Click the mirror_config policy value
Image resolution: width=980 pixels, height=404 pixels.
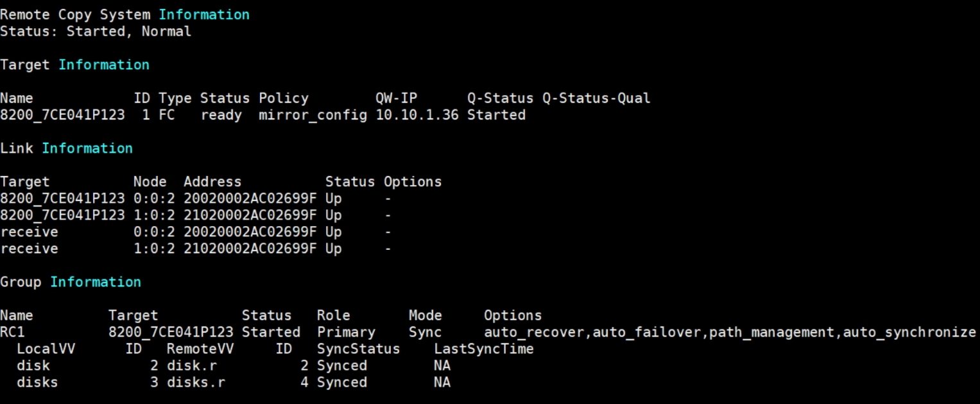[x=313, y=115]
